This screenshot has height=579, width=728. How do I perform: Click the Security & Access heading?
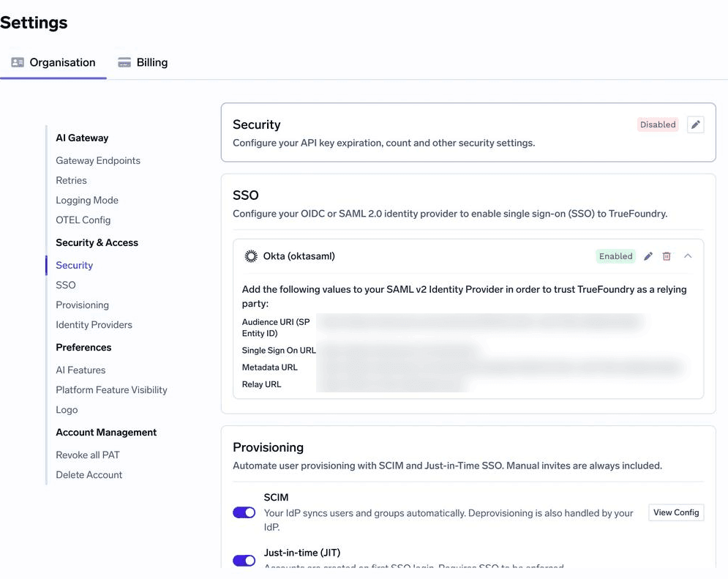[97, 242]
